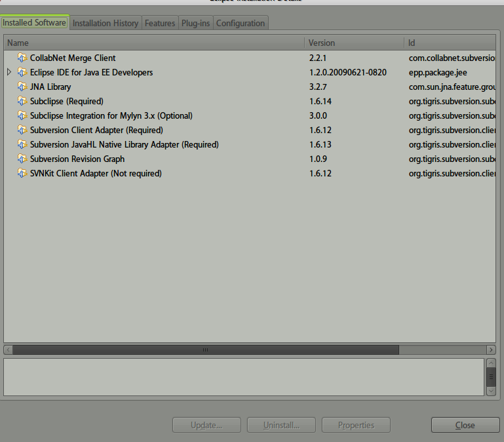Click the Subversion Client Adapter feature icon

click(x=22, y=130)
